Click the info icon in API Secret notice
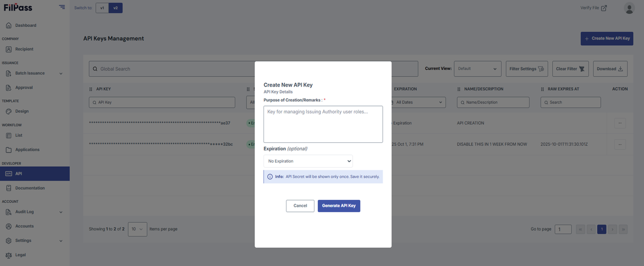This screenshot has width=644, height=266. pyautogui.click(x=270, y=176)
